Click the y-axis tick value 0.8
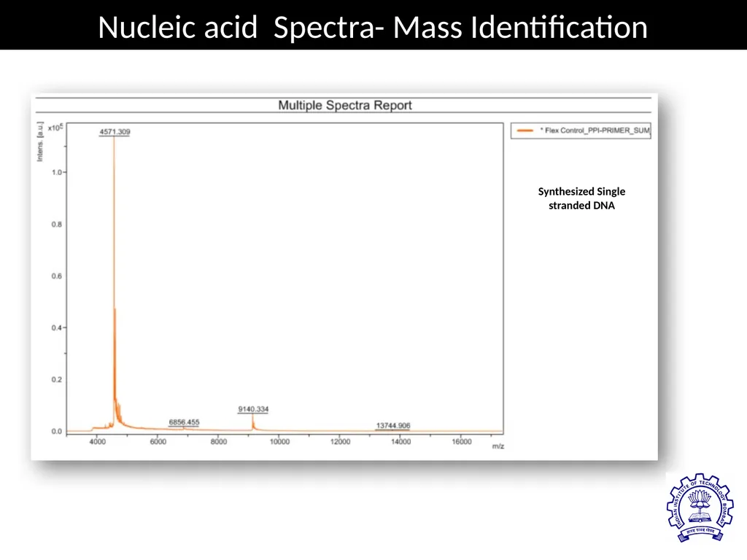This screenshot has height=560, width=747. pos(57,225)
